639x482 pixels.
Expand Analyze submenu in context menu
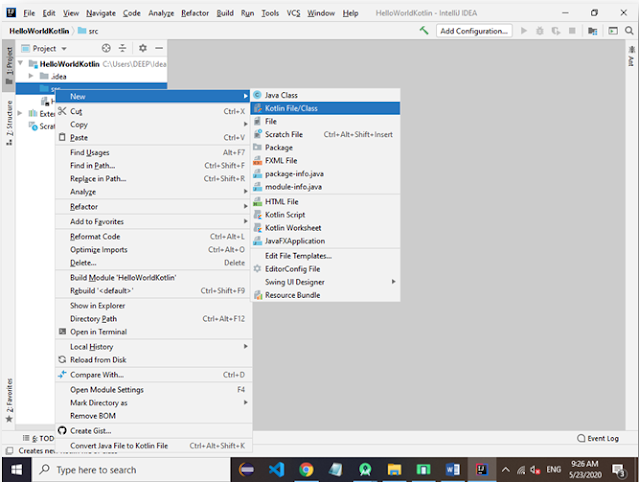153,191
